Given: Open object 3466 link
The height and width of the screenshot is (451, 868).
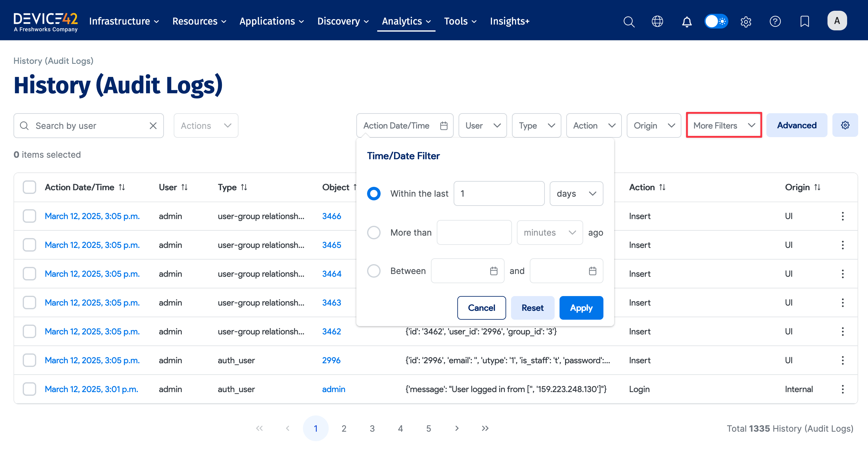Looking at the screenshot, I should click(331, 216).
